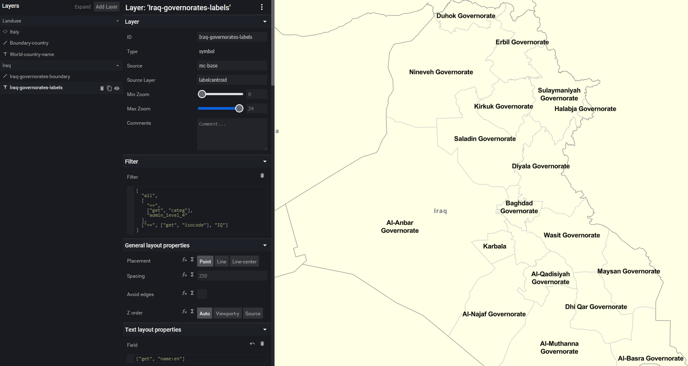Screen dimensions: 688x366
Task: Set Placement to Line-center
Action: [244, 262]
